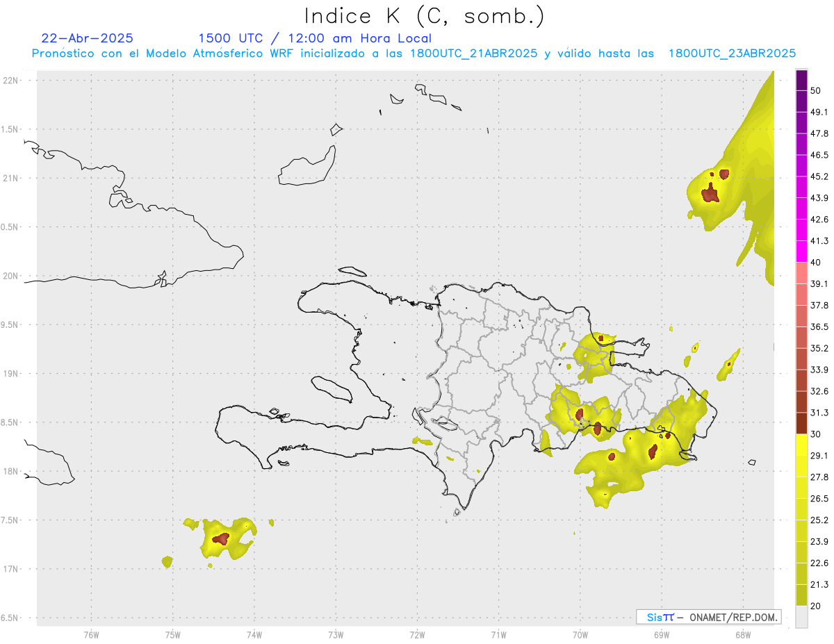
Task: Click the '22N' latitude label
Action: click(x=12, y=81)
